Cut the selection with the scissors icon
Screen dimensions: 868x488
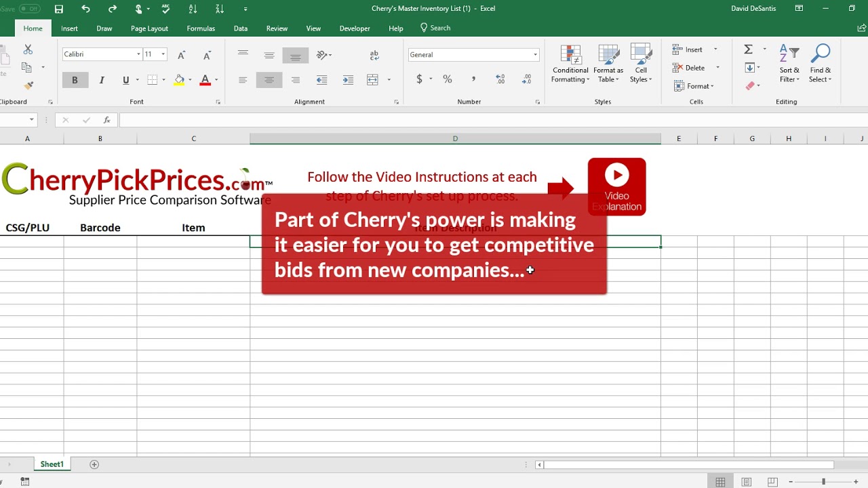(x=28, y=49)
